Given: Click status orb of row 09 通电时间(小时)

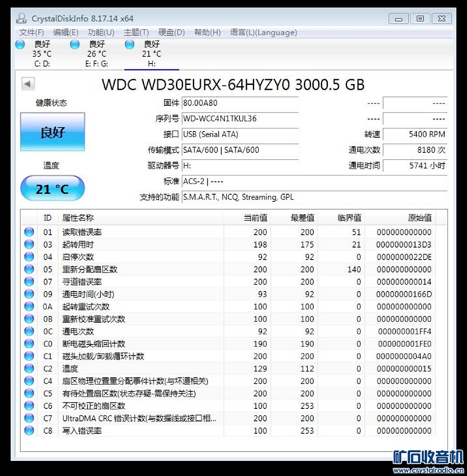Looking at the screenshot, I should [29, 294].
